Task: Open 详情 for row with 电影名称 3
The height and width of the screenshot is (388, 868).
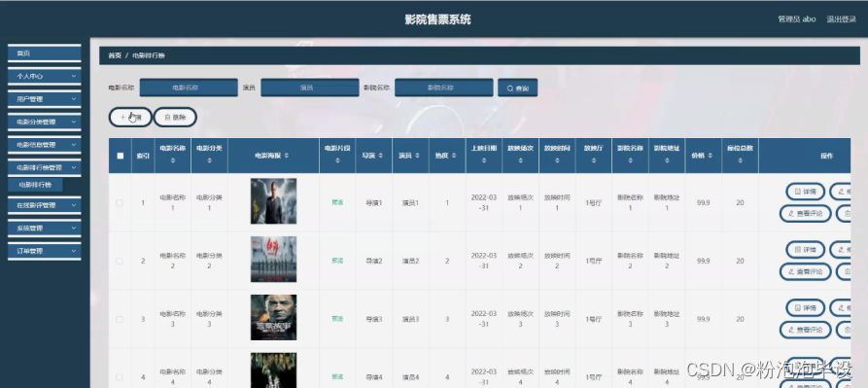Action: (x=806, y=307)
